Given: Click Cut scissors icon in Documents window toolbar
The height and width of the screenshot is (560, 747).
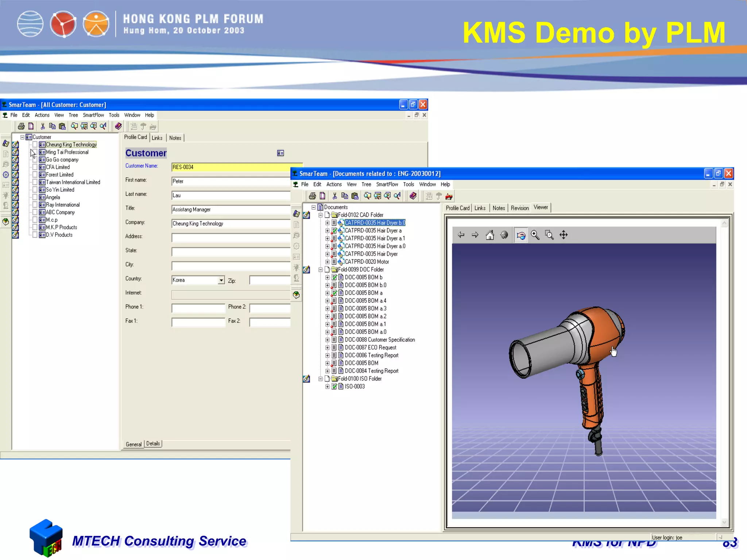Looking at the screenshot, I should point(334,196).
